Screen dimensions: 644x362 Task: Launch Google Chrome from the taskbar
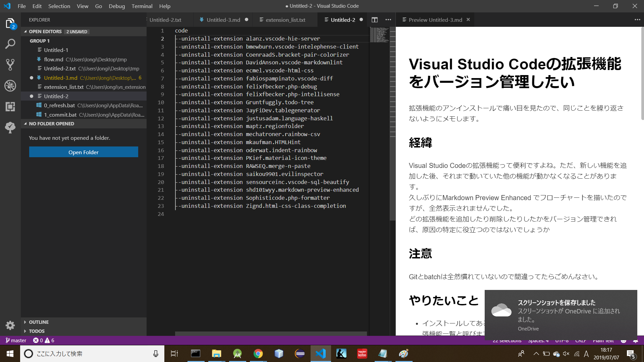[x=258, y=353]
